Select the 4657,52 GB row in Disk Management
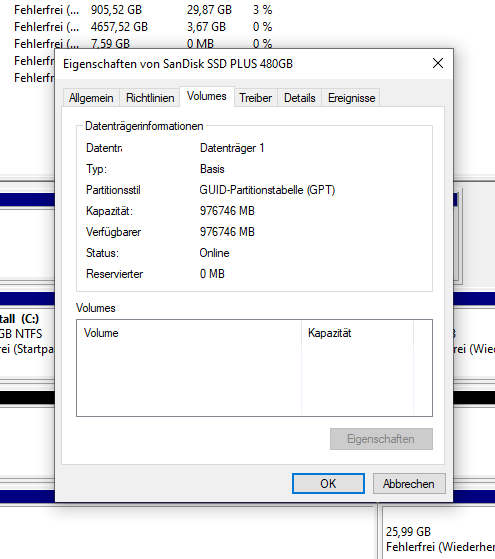 click(143, 27)
